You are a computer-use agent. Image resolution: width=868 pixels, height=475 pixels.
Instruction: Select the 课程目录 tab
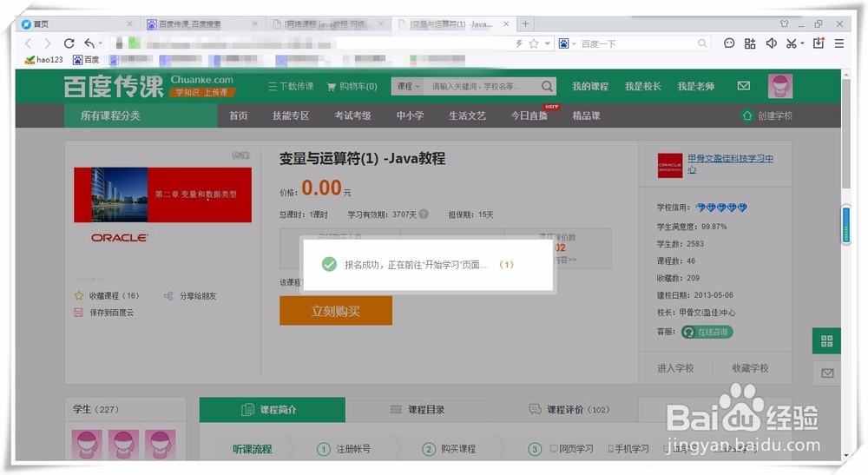[x=418, y=410]
